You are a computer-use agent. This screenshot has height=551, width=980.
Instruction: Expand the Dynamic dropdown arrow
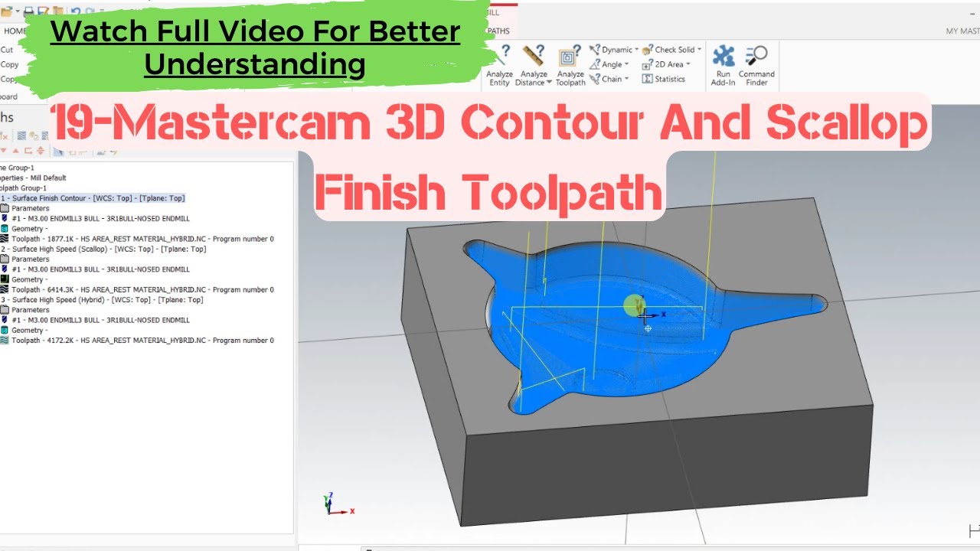637,50
